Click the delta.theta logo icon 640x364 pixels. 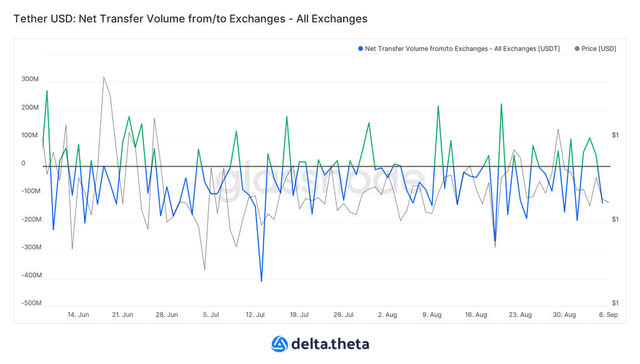pyautogui.click(x=280, y=344)
